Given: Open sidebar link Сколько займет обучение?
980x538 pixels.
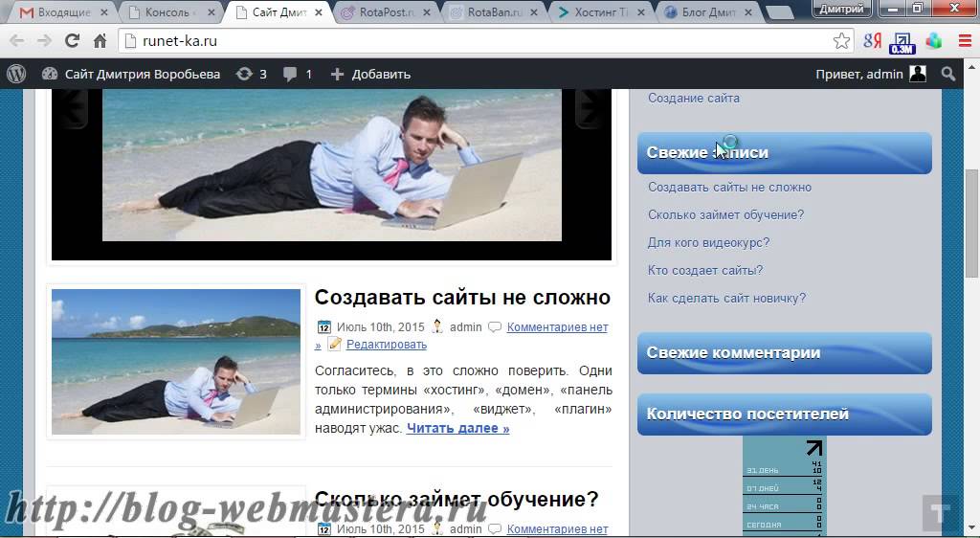Looking at the screenshot, I should pyautogui.click(x=725, y=215).
